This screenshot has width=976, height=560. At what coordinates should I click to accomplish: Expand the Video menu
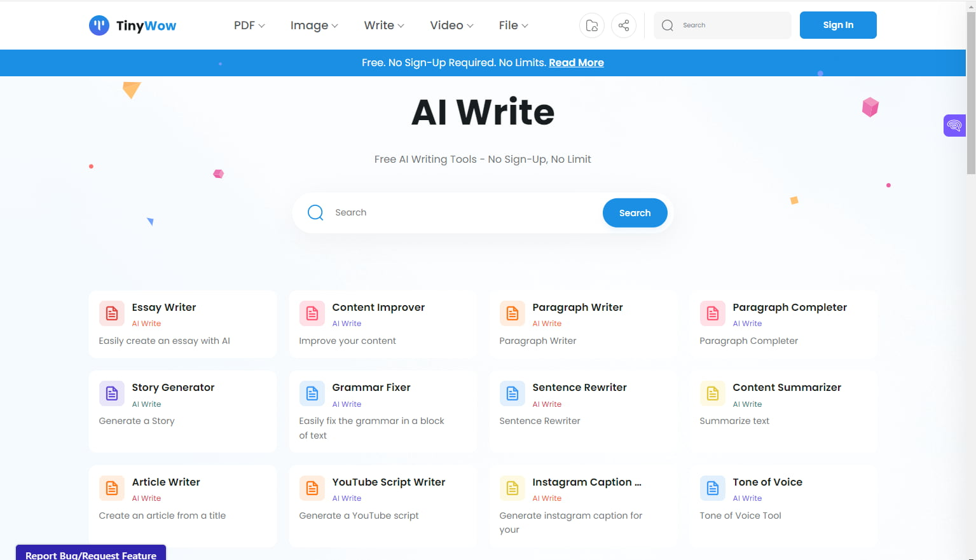pyautogui.click(x=451, y=25)
